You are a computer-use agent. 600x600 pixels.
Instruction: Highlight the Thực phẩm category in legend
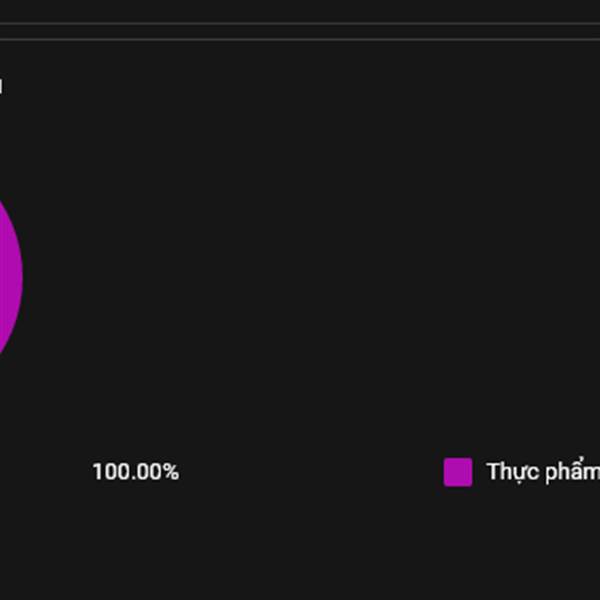[x=543, y=471]
